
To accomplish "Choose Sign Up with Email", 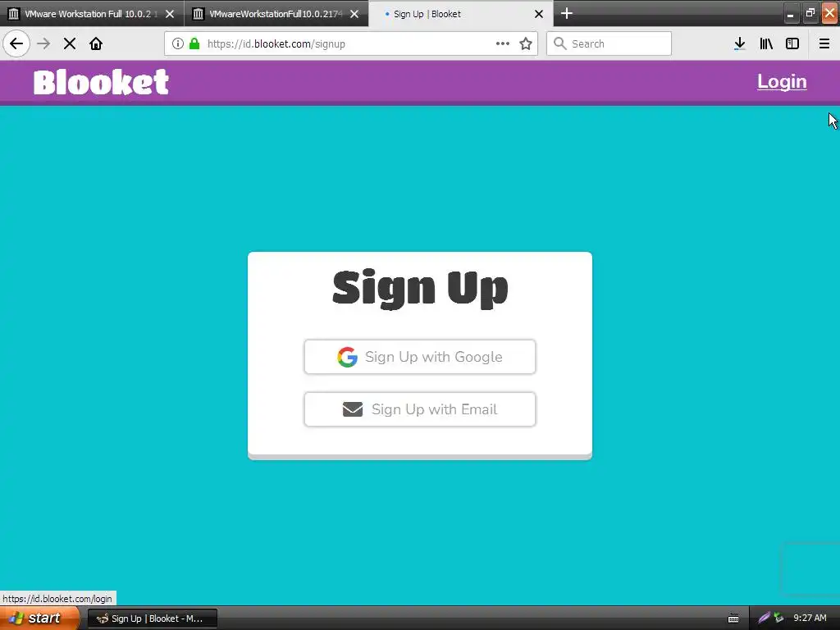I will coord(420,409).
